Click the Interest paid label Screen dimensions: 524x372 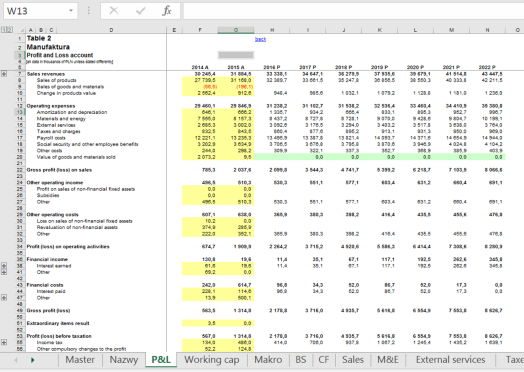(x=51, y=291)
